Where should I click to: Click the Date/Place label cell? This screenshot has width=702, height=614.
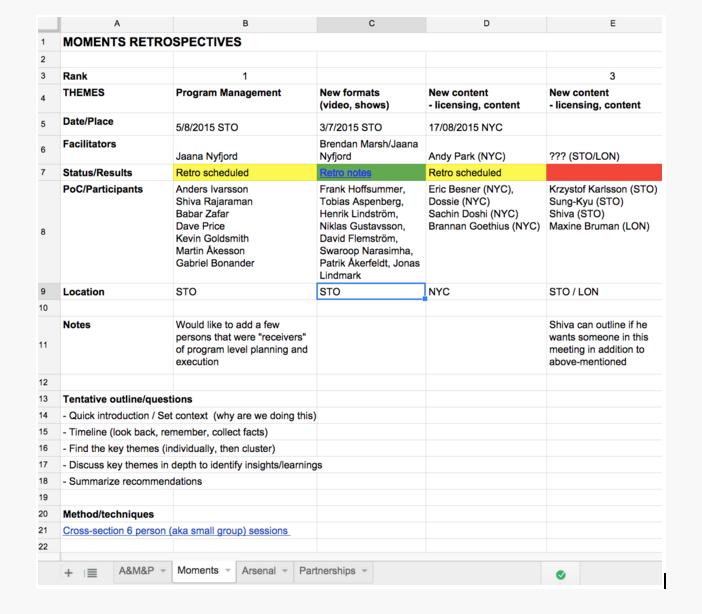pyautogui.click(x=117, y=124)
